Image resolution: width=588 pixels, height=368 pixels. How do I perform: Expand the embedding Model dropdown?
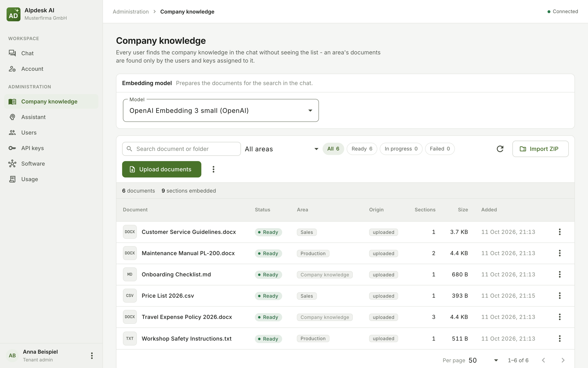tap(221, 110)
